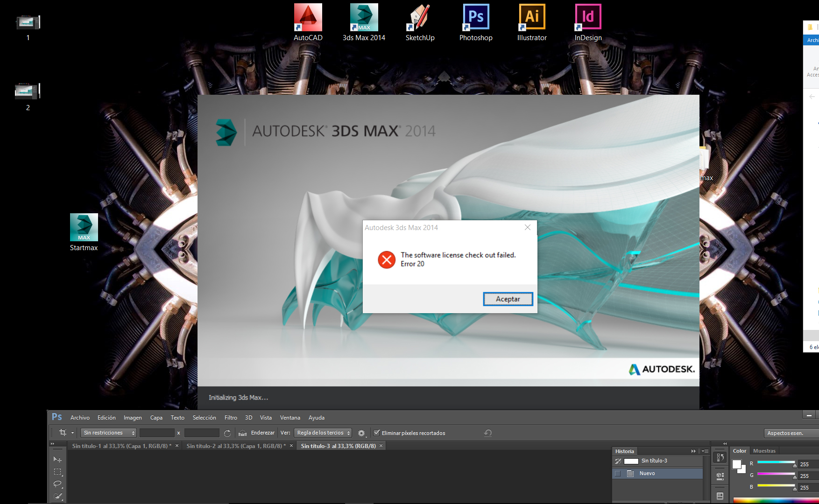Open the Vista menu in Photoshop

(x=266, y=418)
